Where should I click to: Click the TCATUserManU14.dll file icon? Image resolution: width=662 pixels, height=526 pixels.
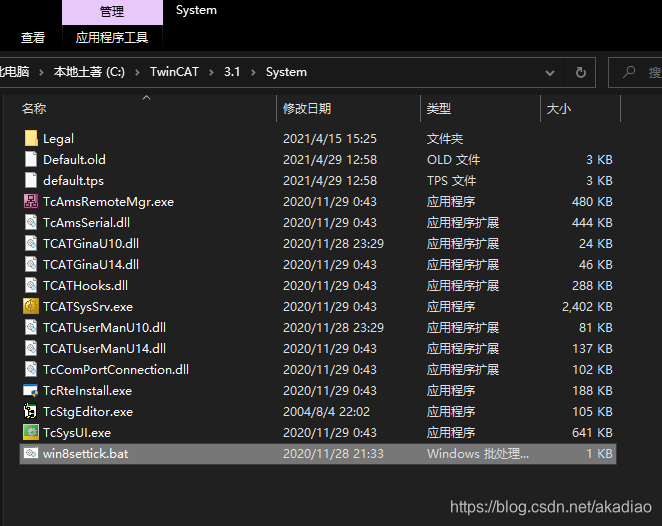coord(31,348)
